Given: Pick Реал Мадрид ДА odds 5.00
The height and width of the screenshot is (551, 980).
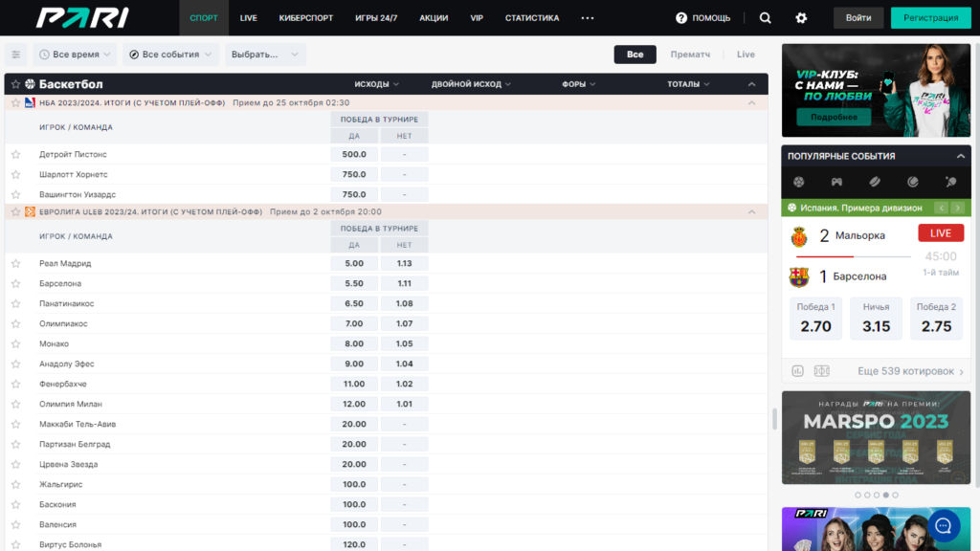Looking at the screenshot, I should coord(354,264).
